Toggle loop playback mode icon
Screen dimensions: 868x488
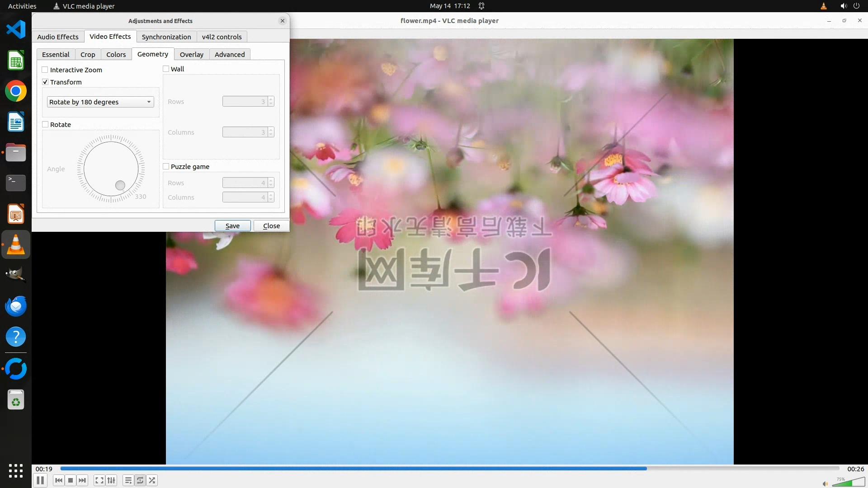coord(140,480)
